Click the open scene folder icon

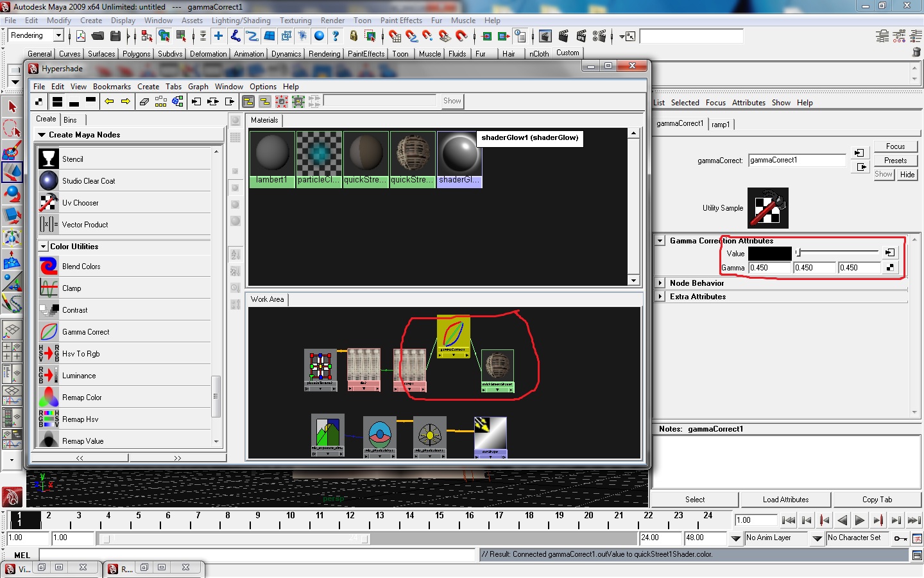pos(98,36)
